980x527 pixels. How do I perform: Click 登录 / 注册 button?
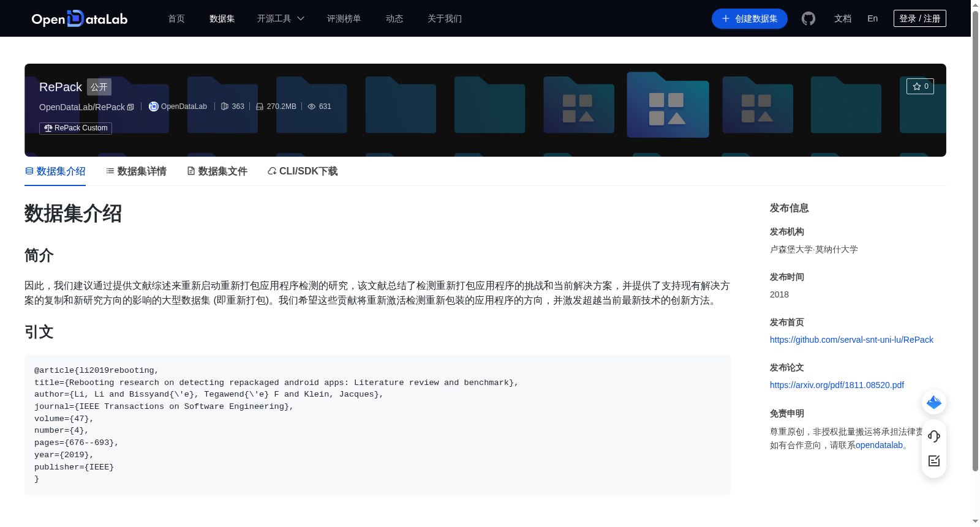tap(920, 18)
